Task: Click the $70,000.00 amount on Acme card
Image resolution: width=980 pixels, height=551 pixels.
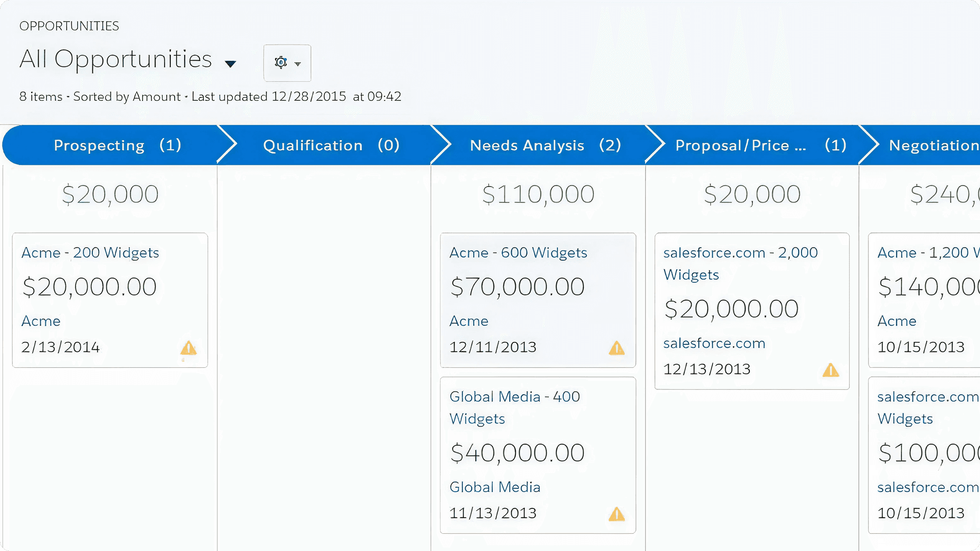Action: pos(517,287)
